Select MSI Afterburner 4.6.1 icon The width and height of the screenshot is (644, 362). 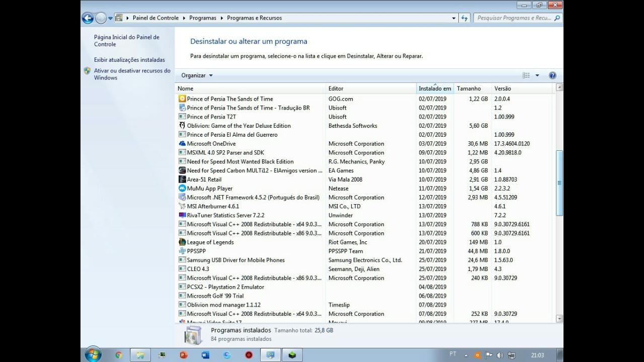pos(182,206)
